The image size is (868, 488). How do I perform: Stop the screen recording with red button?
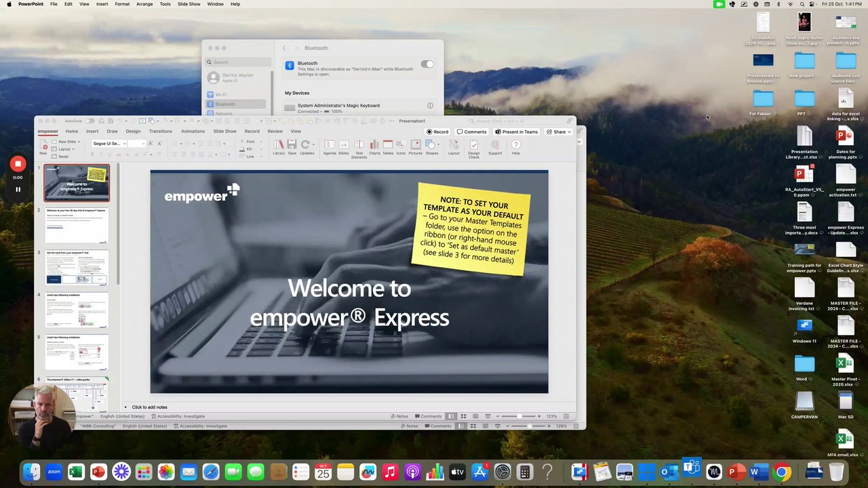click(18, 164)
